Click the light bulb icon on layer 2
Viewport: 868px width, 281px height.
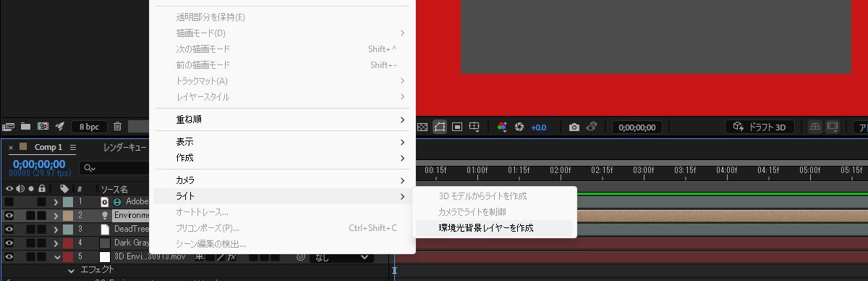click(x=104, y=215)
